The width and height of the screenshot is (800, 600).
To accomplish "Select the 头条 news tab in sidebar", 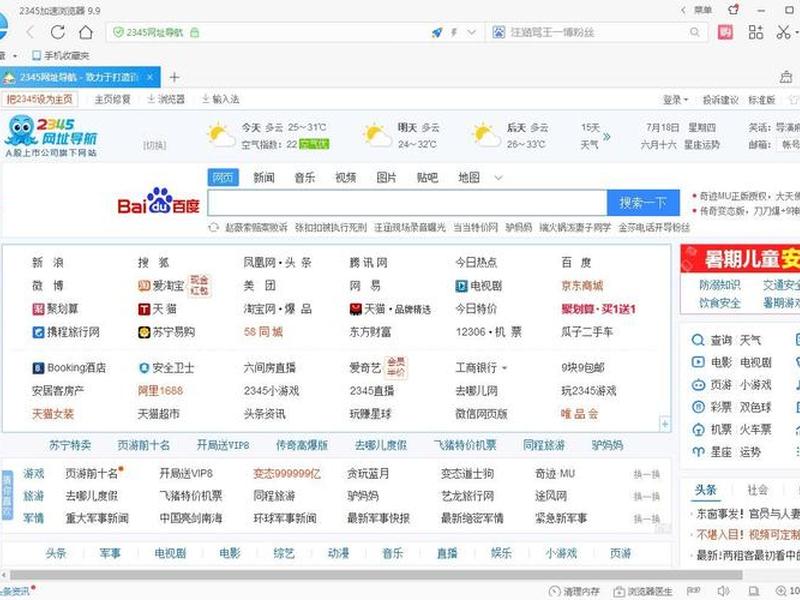I will [706, 490].
